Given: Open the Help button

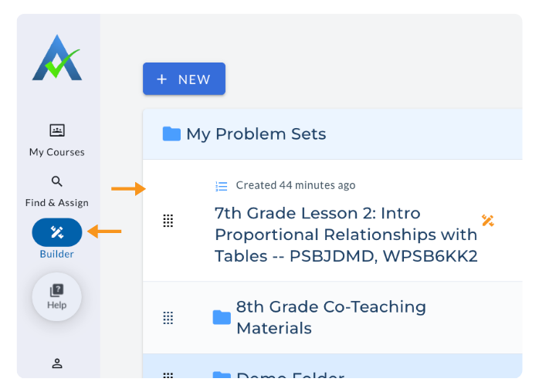Looking at the screenshot, I should pos(57,296).
